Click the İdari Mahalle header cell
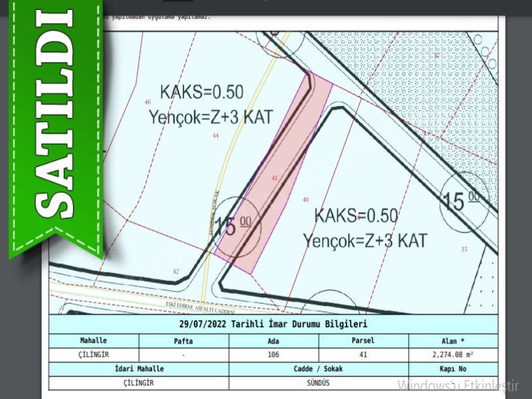Image resolution: width=532 pixels, height=399 pixels. click(x=139, y=368)
